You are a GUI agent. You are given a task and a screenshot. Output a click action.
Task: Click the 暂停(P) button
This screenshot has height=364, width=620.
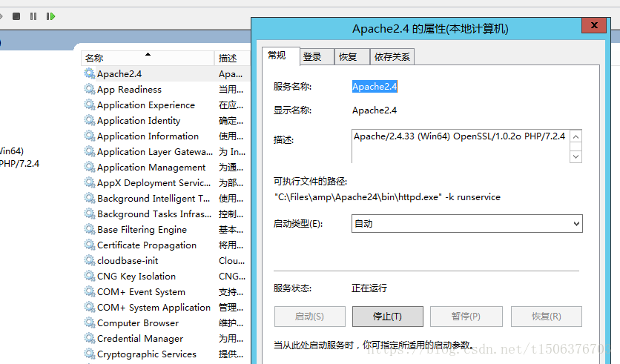[466, 316]
